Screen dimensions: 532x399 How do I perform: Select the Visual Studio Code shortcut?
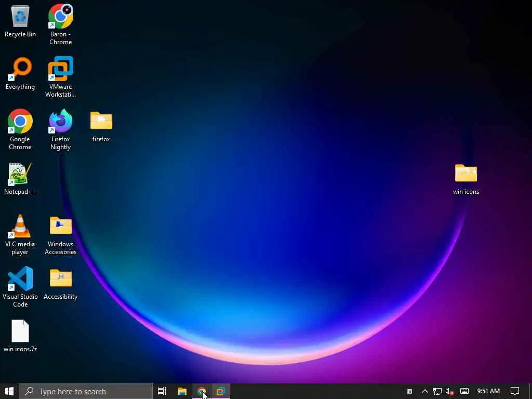click(20, 287)
